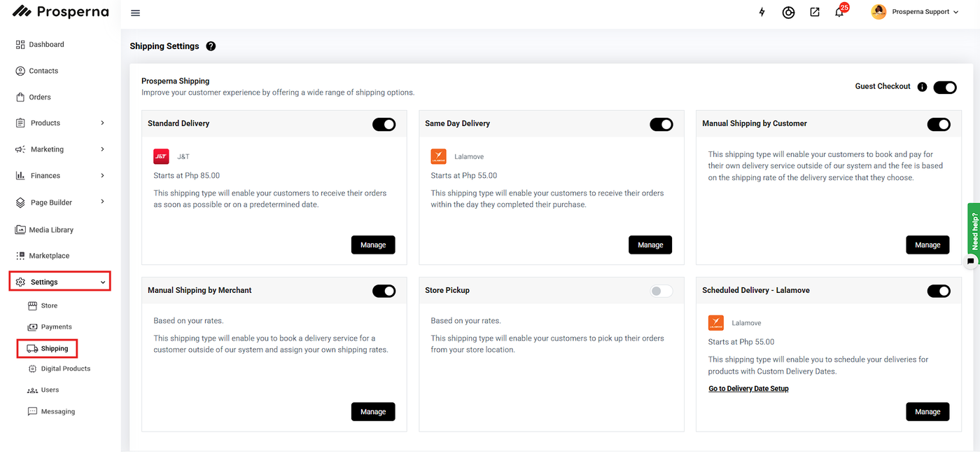Viewport: 980px width, 452px height.
Task: Turn off the Guest Checkout toggle
Action: [945, 87]
